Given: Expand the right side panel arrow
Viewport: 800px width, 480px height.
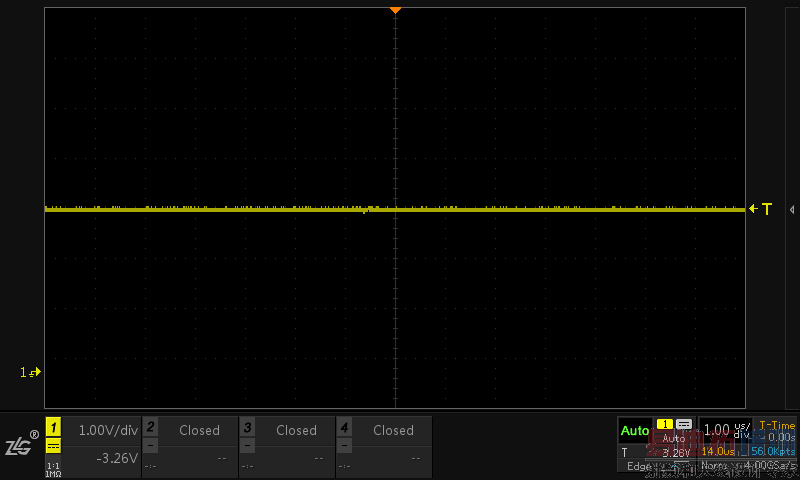Looking at the screenshot, I should (792, 210).
